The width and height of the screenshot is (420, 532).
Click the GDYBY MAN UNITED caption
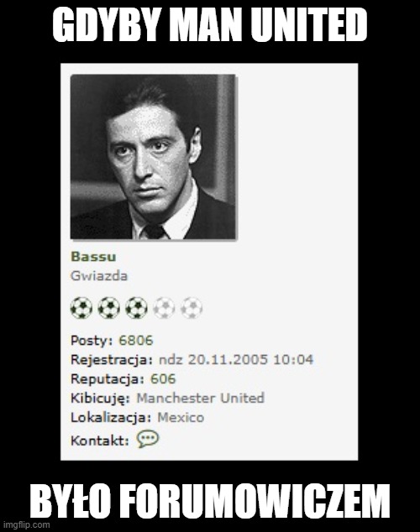(x=210, y=27)
